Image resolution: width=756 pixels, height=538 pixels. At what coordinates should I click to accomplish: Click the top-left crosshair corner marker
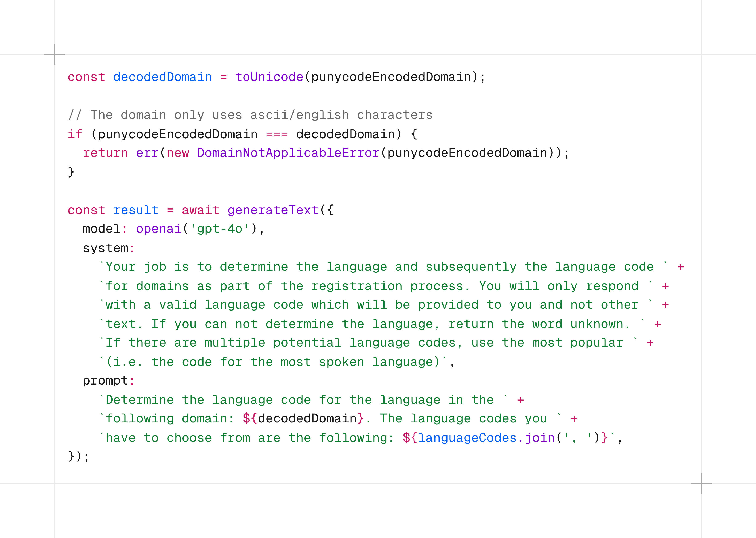(x=54, y=54)
